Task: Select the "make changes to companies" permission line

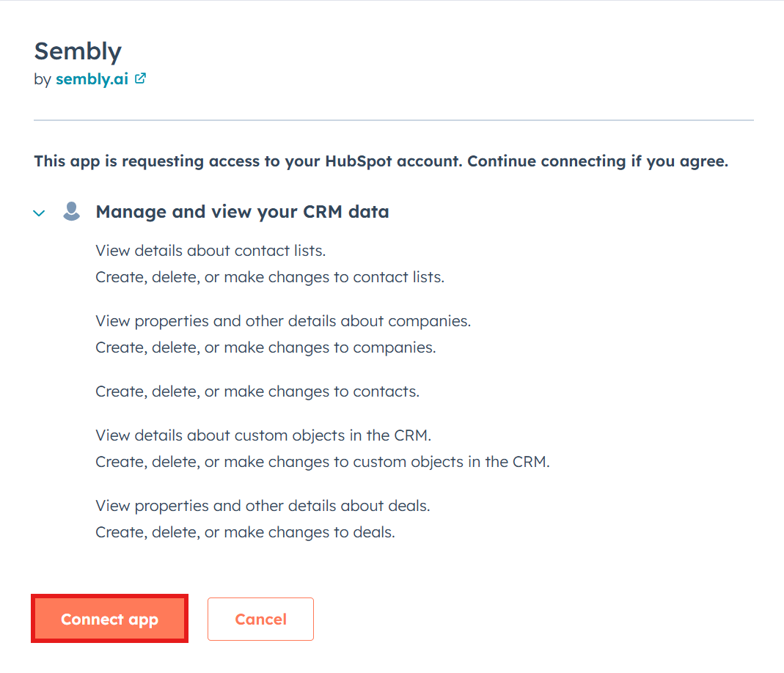Action: pyautogui.click(x=265, y=347)
